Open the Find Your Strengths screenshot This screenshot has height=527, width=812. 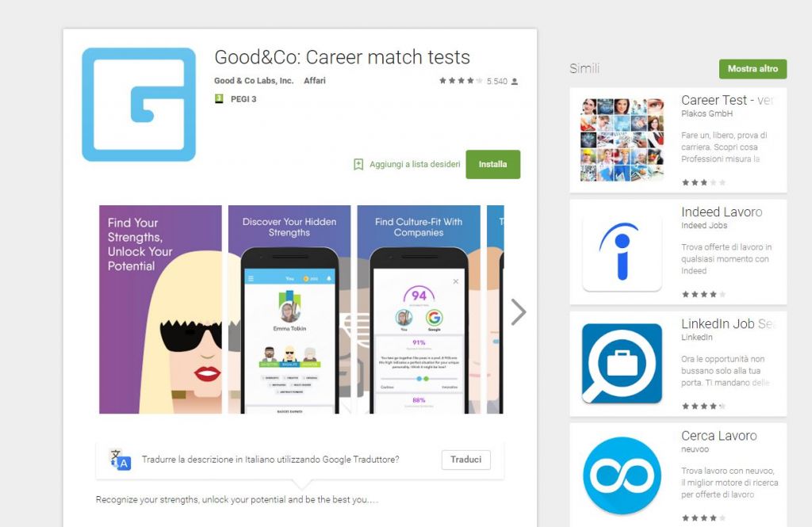160,310
